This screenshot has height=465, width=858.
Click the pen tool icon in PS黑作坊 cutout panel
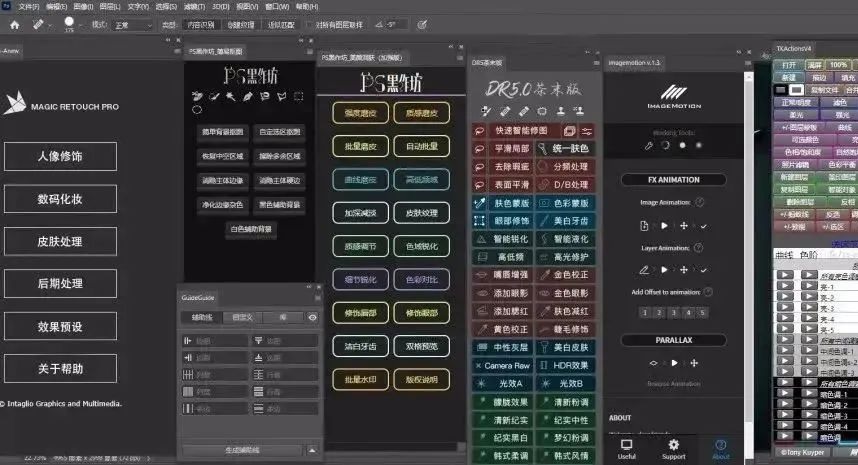tap(248, 96)
